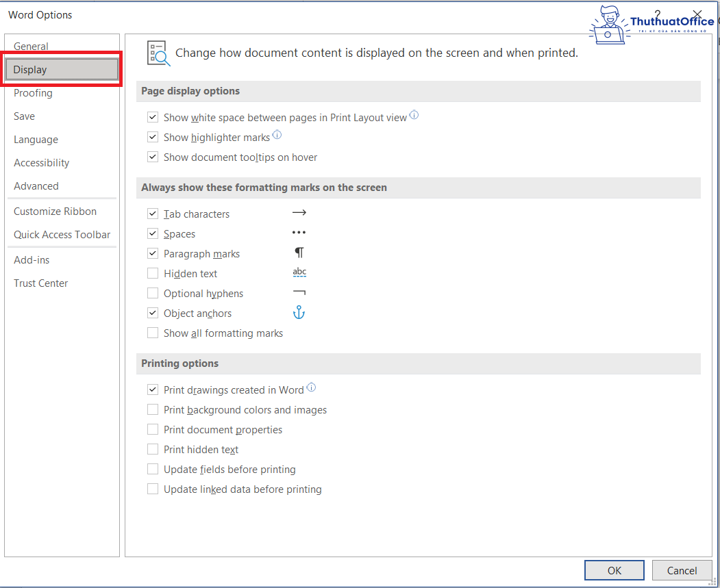Click the Page display options heading
This screenshot has height=588, width=720.
coord(190,91)
